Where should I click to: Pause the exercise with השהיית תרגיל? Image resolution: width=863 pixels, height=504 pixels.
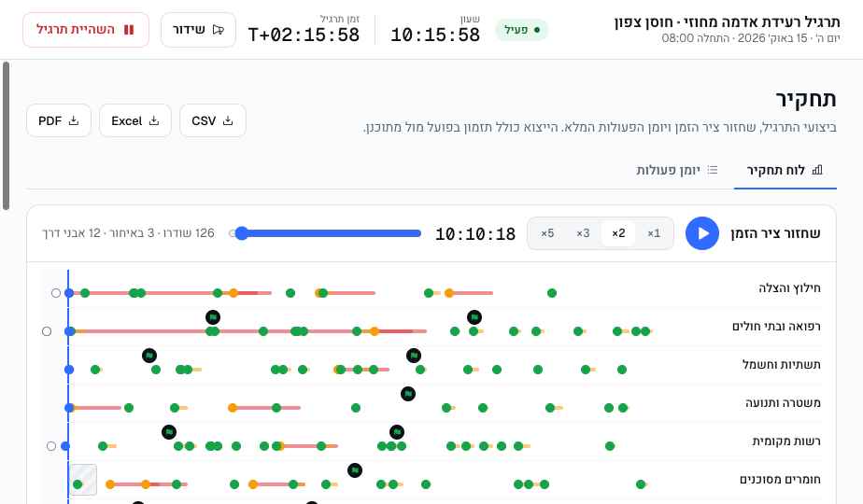point(86,30)
